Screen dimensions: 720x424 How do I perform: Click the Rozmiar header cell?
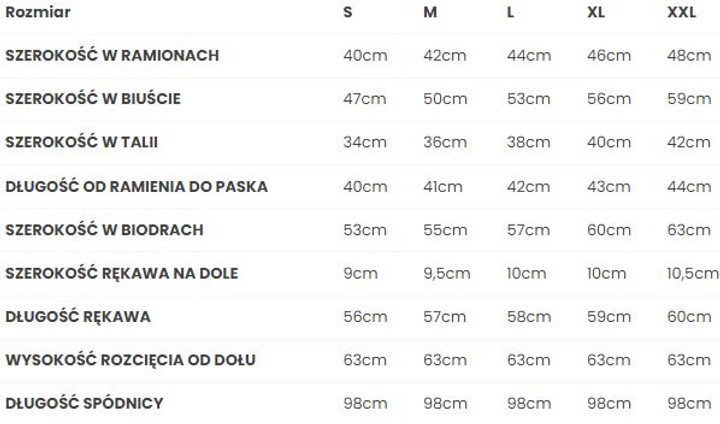point(38,12)
